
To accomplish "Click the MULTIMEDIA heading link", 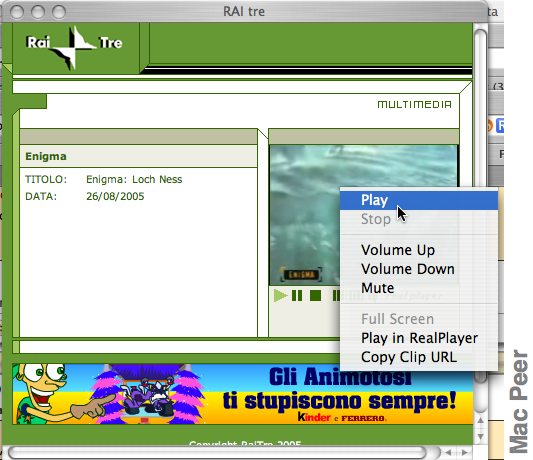I will [414, 104].
